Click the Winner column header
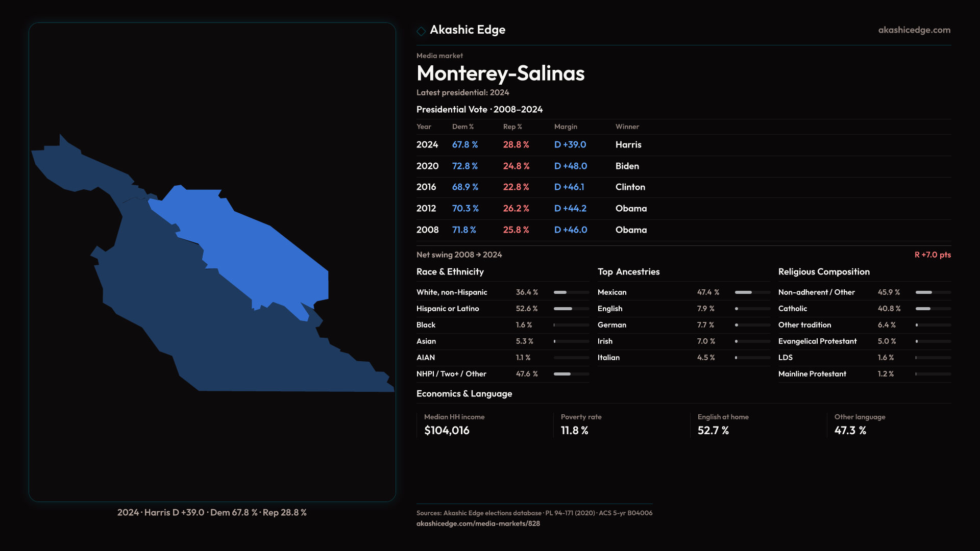Screen dimensions: 980x551 627,127
